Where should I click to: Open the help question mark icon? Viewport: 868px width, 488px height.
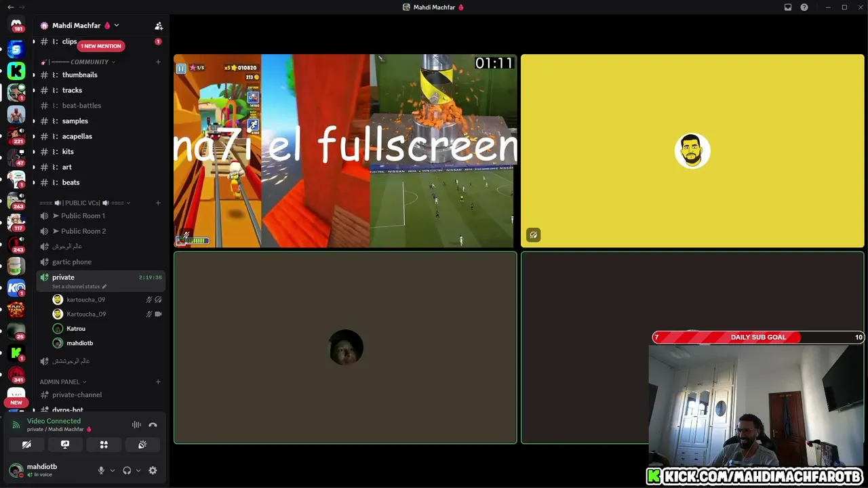click(x=804, y=7)
